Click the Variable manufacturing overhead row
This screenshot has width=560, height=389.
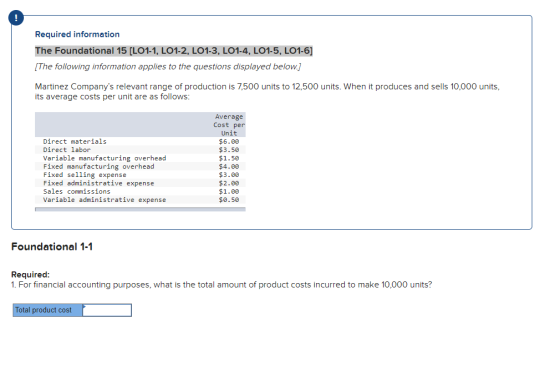click(140, 158)
